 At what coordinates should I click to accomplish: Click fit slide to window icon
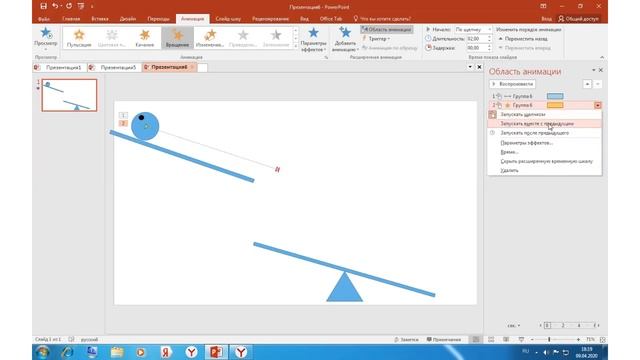(602, 340)
